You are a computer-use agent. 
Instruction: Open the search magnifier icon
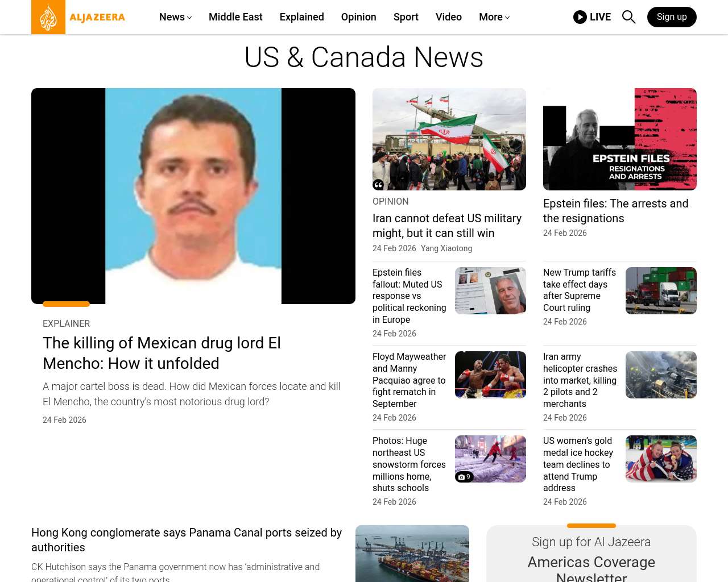tap(628, 17)
